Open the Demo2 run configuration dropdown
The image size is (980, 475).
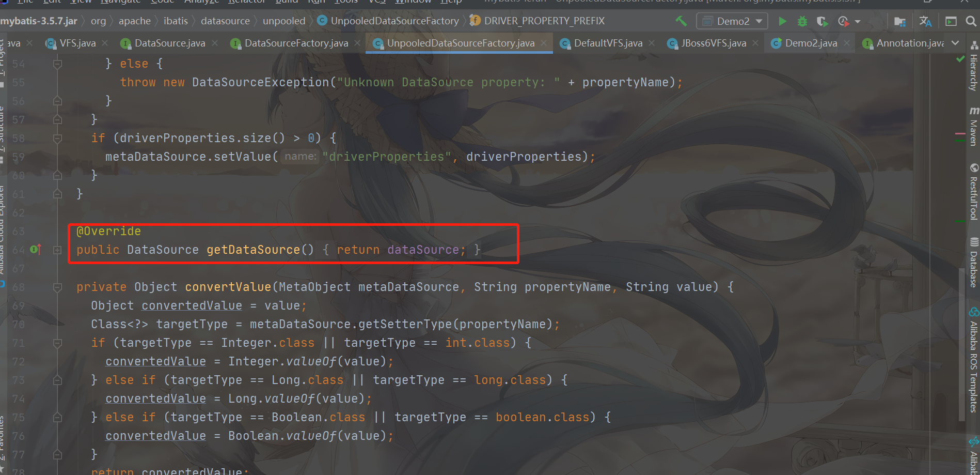point(732,21)
